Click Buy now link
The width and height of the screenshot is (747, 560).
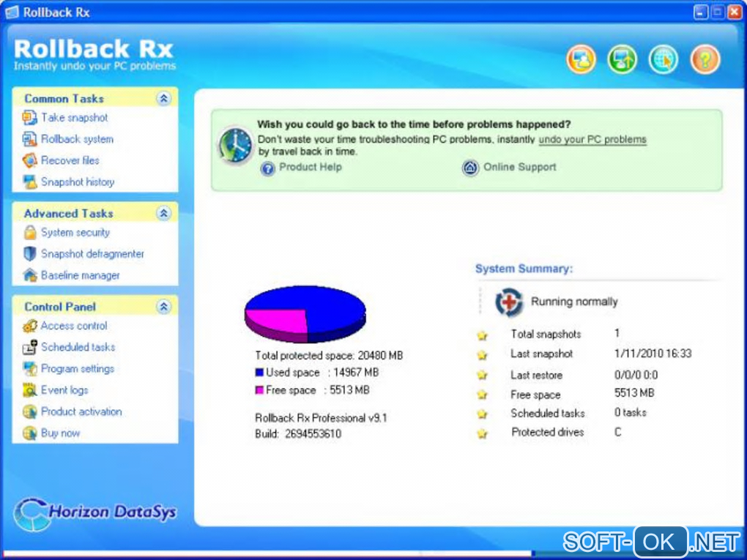coord(61,433)
